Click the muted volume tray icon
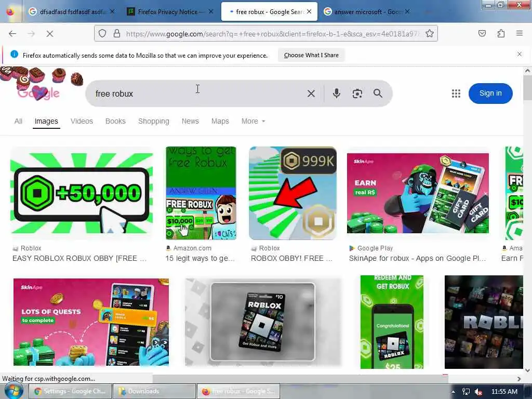 (478, 392)
